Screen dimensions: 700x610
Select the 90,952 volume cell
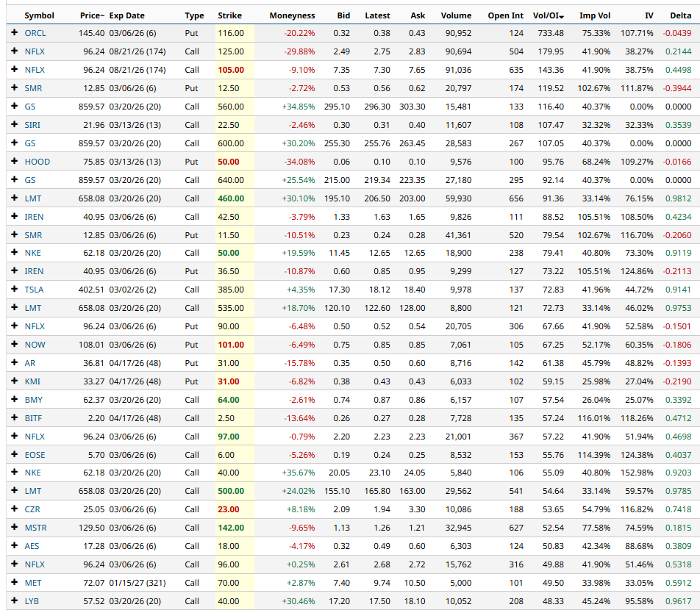459,33
